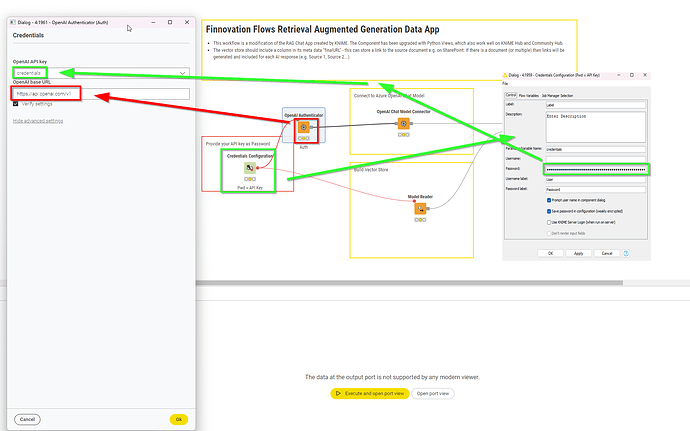Screen dimensions: 690x431
Task: Toggle the Verify settings checkbox
Action: [15, 104]
